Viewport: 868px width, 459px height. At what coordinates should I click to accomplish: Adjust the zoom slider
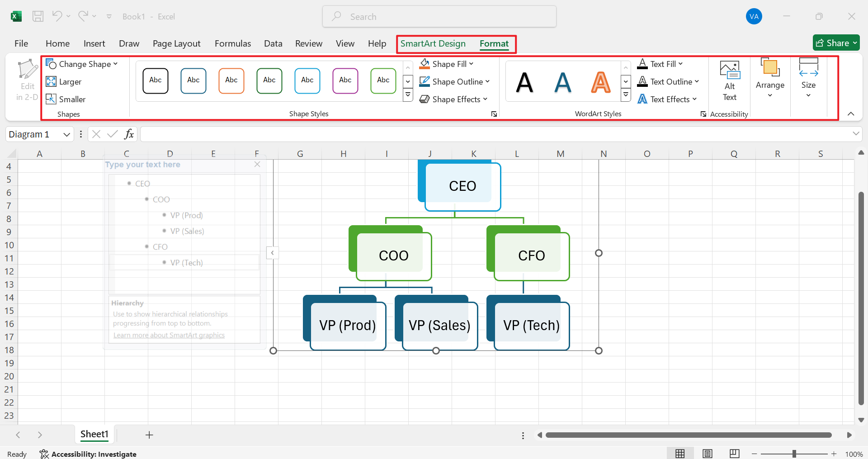795,453
